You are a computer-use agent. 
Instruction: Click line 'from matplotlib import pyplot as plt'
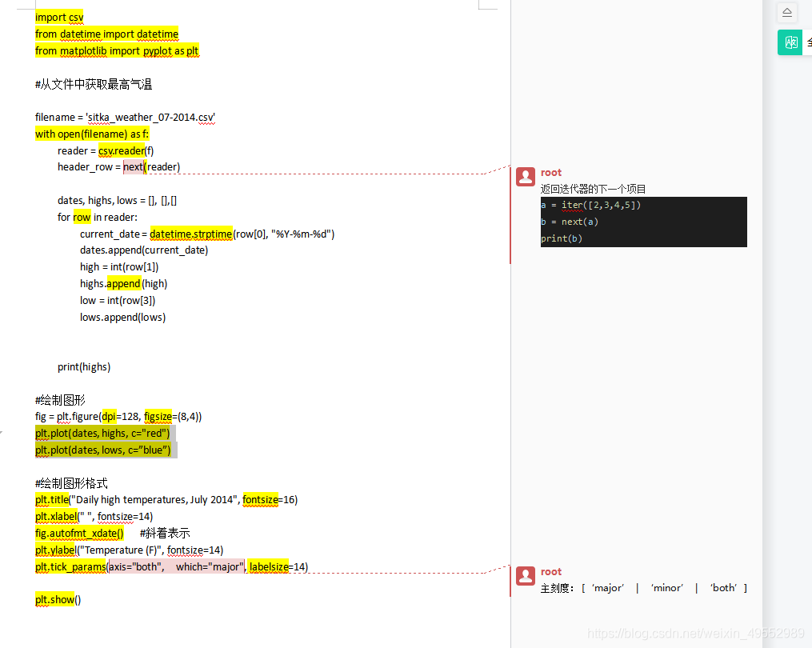(x=117, y=50)
